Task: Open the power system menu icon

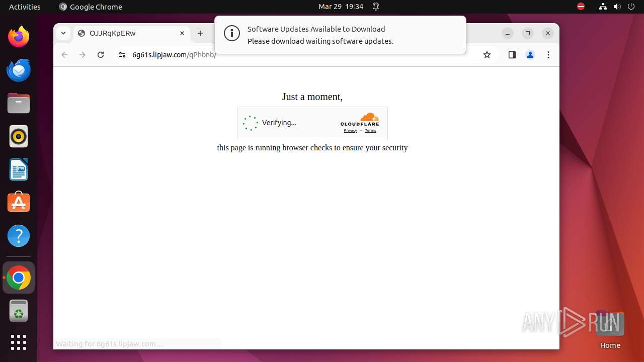Action: tap(631, 7)
